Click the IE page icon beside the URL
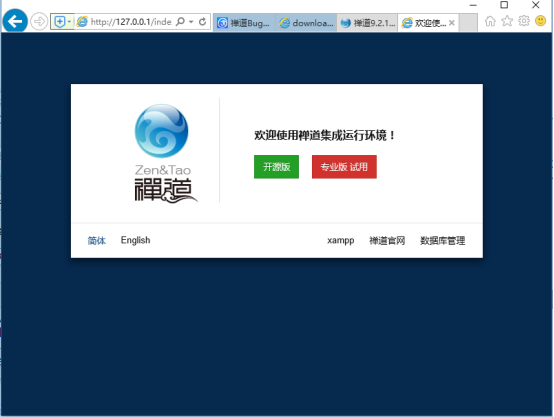 point(82,22)
